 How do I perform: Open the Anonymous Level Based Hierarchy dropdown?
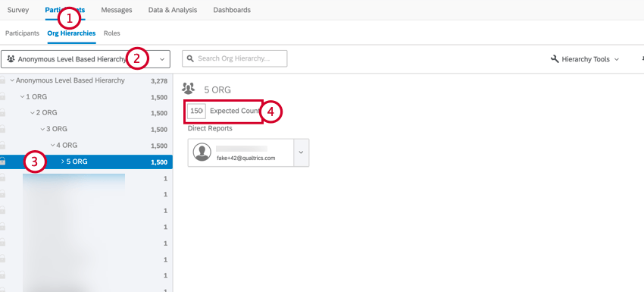pyautogui.click(x=86, y=59)
